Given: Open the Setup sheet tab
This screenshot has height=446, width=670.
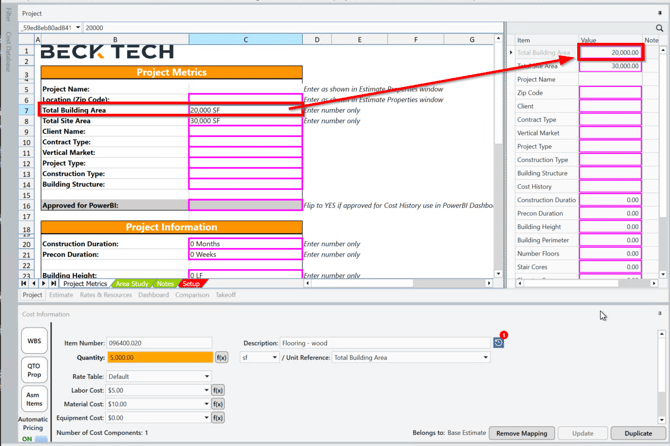Looking at the screenshot, I should [x=191, y=284].
